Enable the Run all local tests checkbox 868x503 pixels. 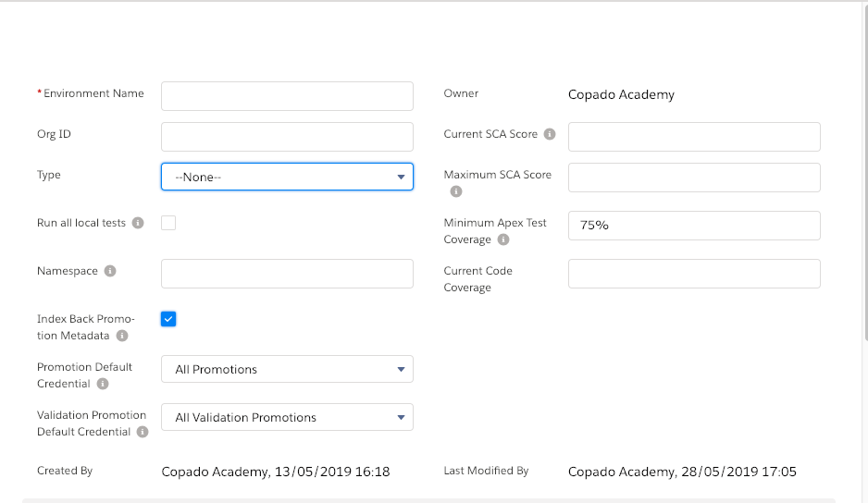pyautogui.click(x=168, y=223)
